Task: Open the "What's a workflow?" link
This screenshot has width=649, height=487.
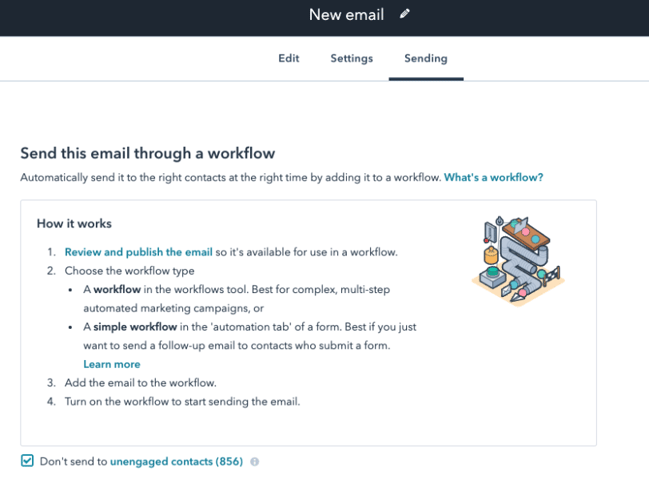Action: click(x=493, y=177)
